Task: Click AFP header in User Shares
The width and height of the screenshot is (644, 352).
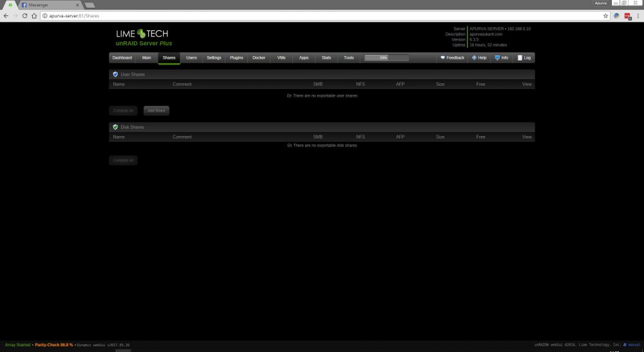Action: 400,84
